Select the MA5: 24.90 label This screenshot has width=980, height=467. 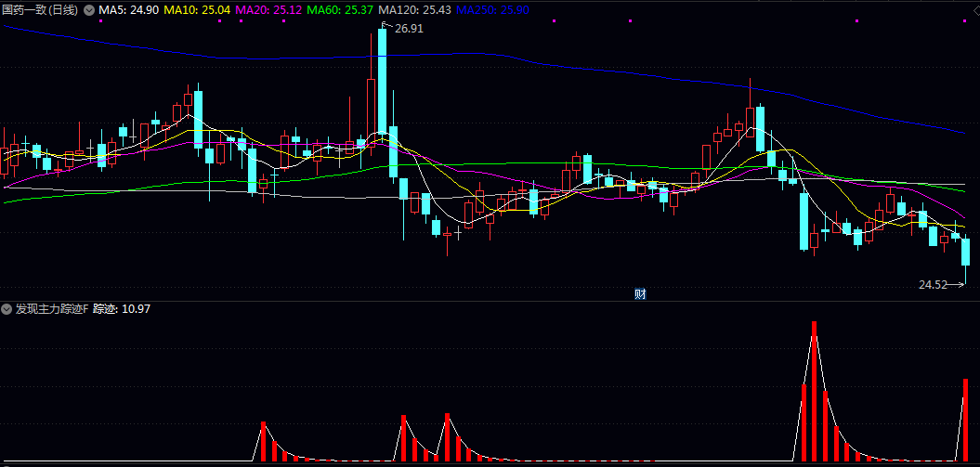128,10
